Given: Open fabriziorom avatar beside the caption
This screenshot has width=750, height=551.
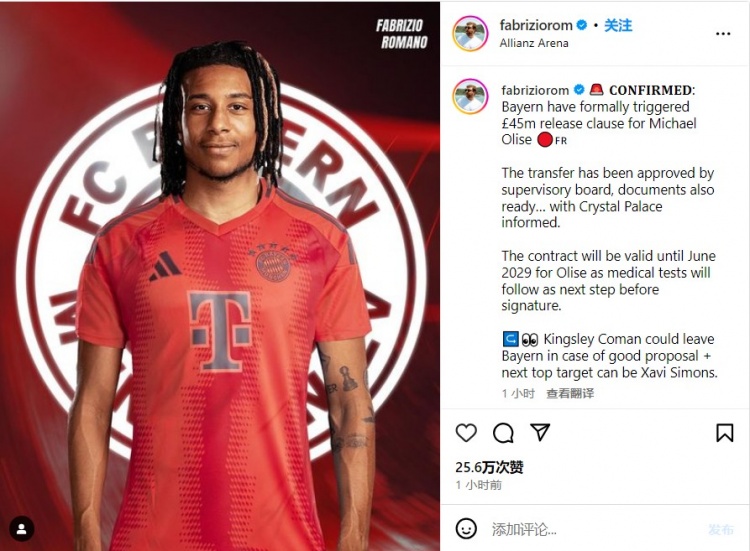Looking at the screenshot, I should click(x=470, y=96).
